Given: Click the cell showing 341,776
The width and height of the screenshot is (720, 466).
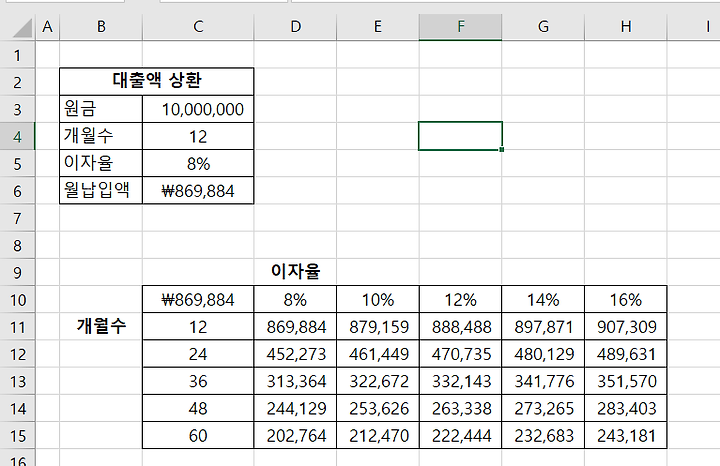Looking at the screenshot, I should click(543, 381).
